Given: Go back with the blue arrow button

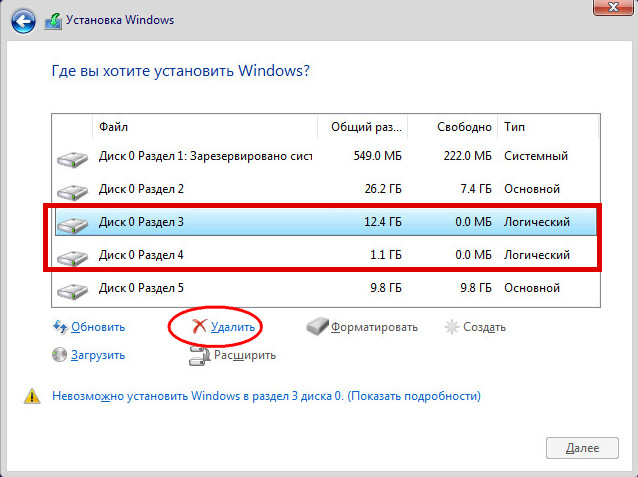Looking at the screenshot, I should click(23, 20).
